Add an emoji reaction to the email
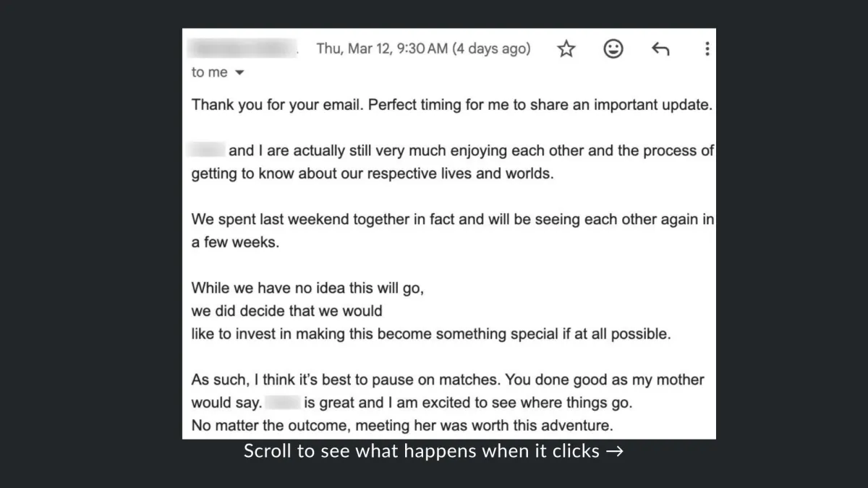Image resolution: width=868 pixels, height=488 pixels. point(613,49)
